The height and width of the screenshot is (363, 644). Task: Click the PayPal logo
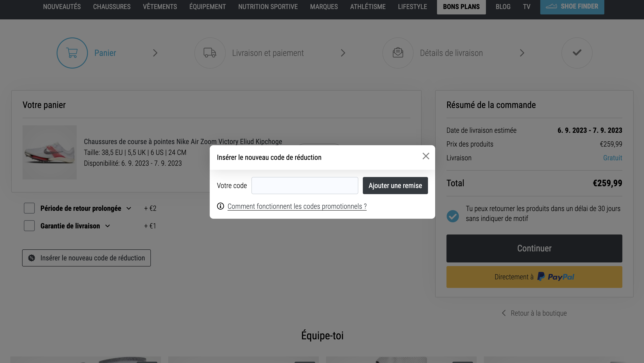[x=556, y=276]
